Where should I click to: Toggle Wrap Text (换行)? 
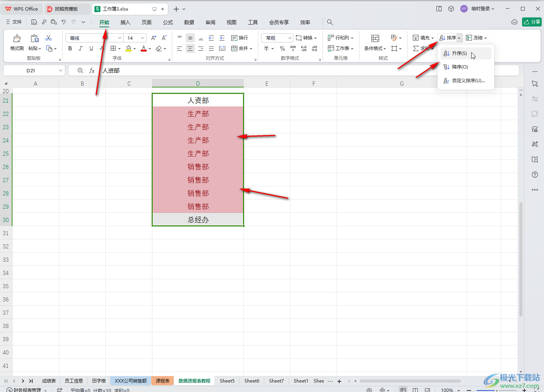point(239,38)
